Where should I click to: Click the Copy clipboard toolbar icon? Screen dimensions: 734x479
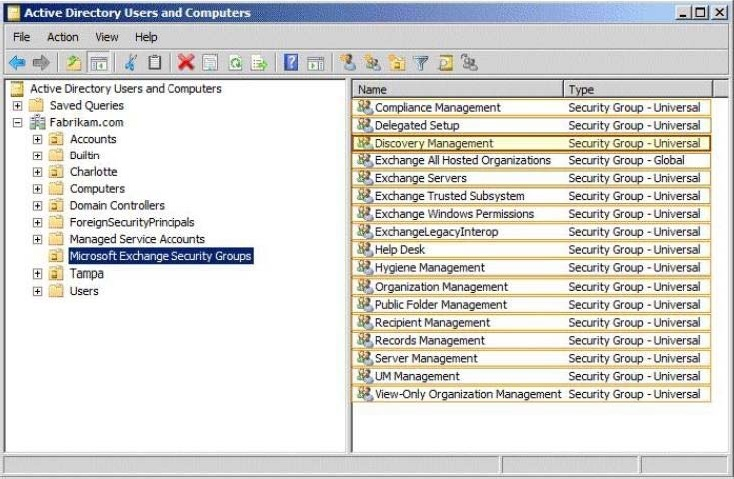[154, 62]
